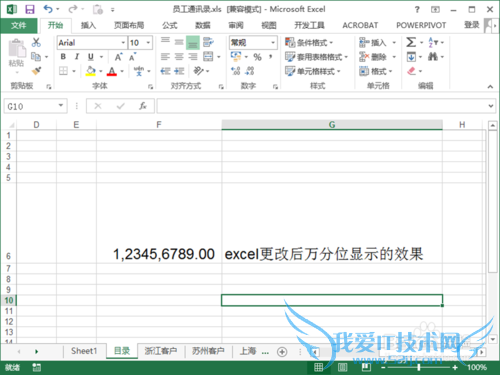Image resolution: width=500 pixels, height=375 pixels.
Task: Click the macro record icon in status bar
Action: tap(36, 367)
